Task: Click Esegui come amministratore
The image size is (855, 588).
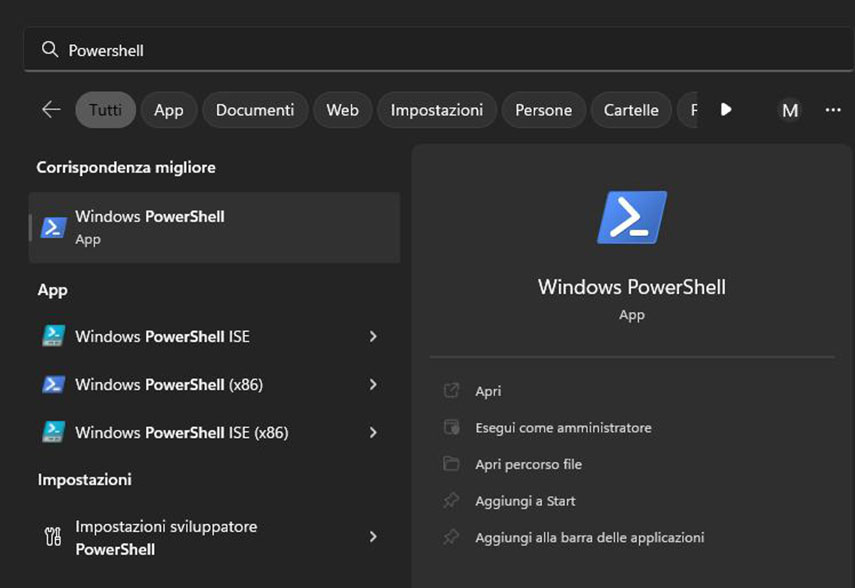Action: (563, 428)
